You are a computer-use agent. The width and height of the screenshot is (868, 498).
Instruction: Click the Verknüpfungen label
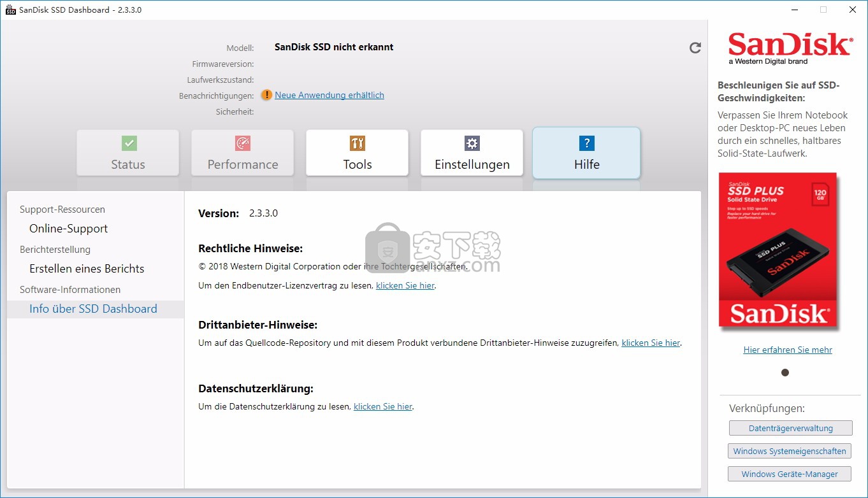767,408
